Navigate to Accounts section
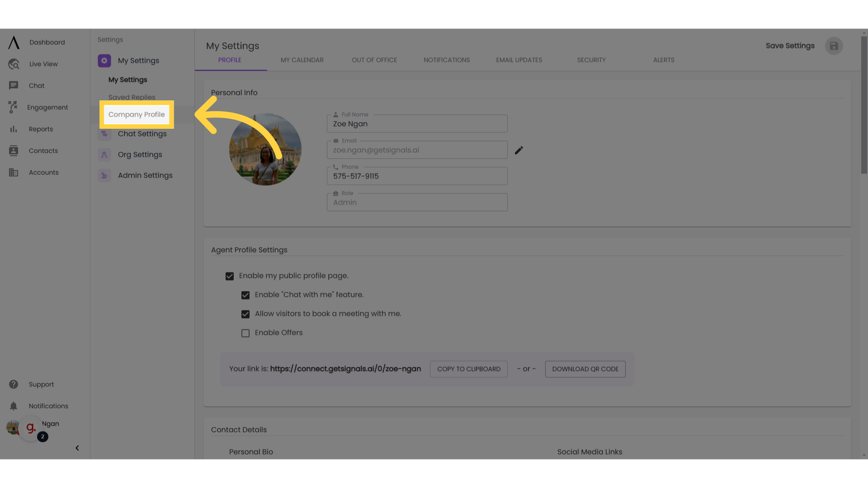This screenshot has height=488, width=868. pyautogui.click(x=43, y=172)
